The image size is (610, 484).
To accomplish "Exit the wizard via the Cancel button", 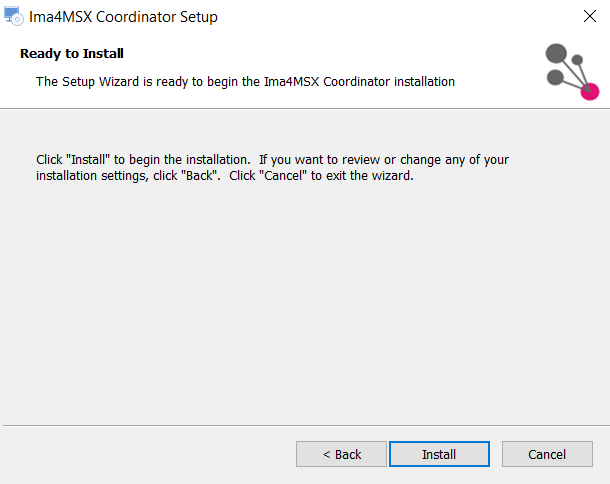I will pos(547,454).
